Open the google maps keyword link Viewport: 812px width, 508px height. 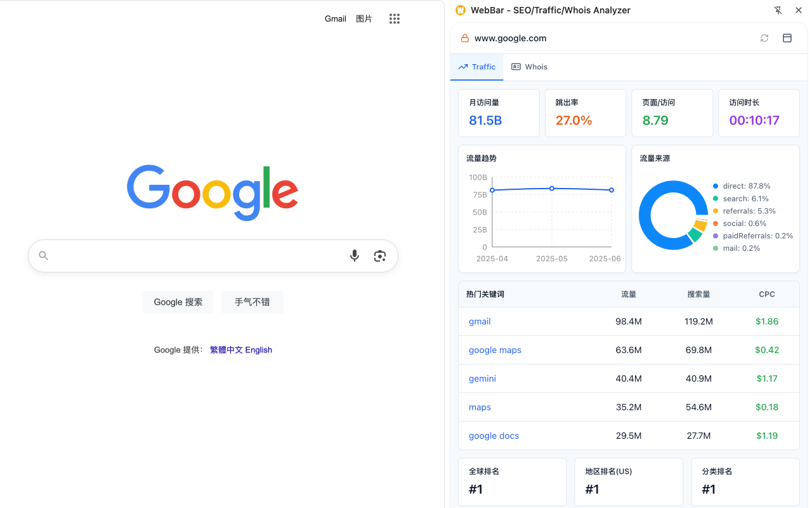[x=495, y=350]
